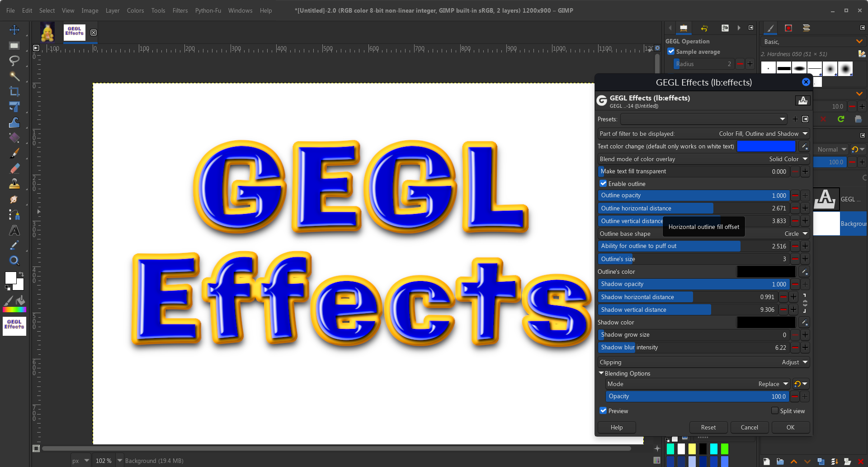Select the Smudge tool
This screenshot has height=467, width=868.
[14, 199]
